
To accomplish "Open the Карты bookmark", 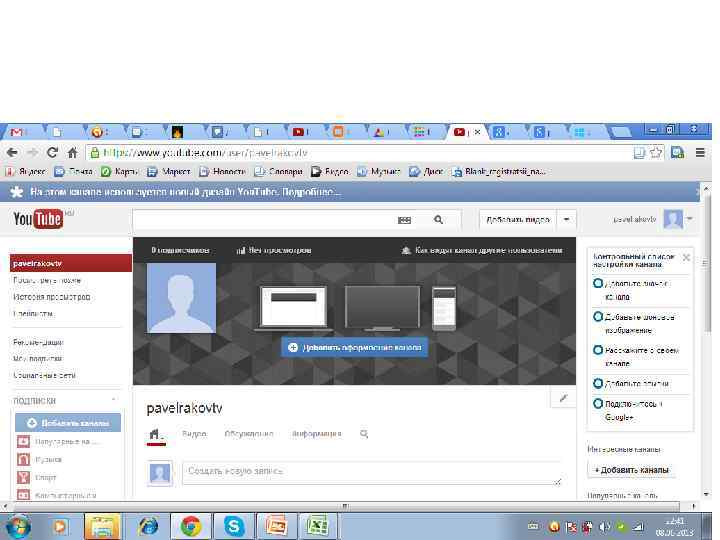I will [x=119, y=172].
